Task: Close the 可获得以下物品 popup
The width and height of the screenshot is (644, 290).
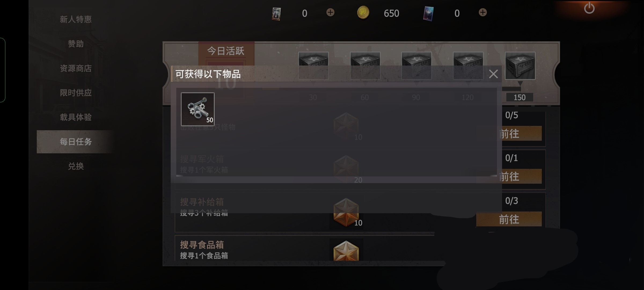Action: (x=493, y=74)
